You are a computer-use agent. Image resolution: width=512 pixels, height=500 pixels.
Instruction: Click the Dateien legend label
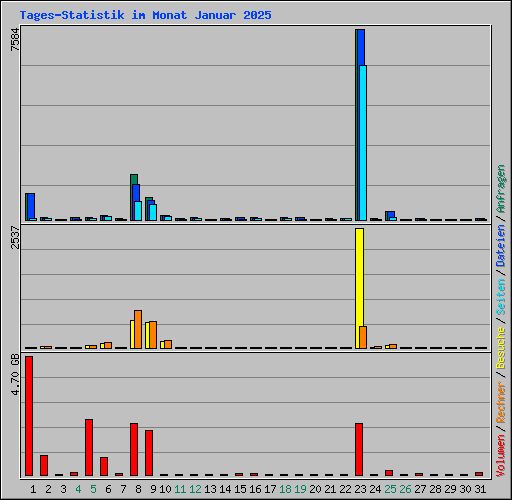point(501,246)
